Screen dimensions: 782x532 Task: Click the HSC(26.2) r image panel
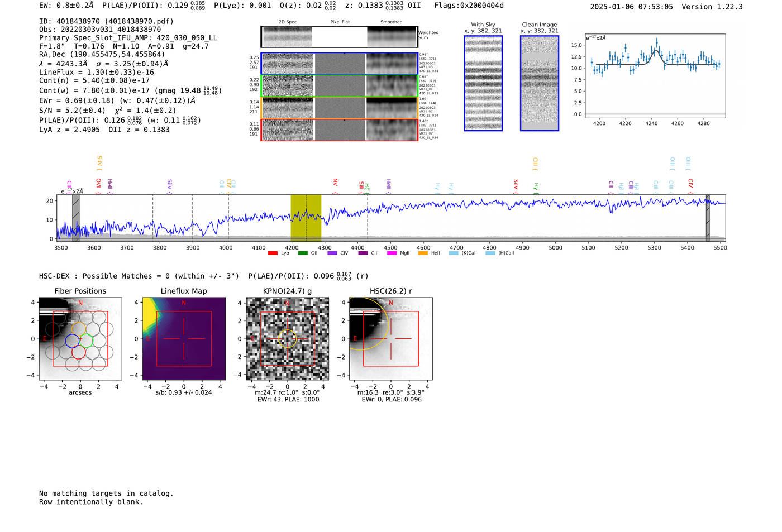[390, 339]
